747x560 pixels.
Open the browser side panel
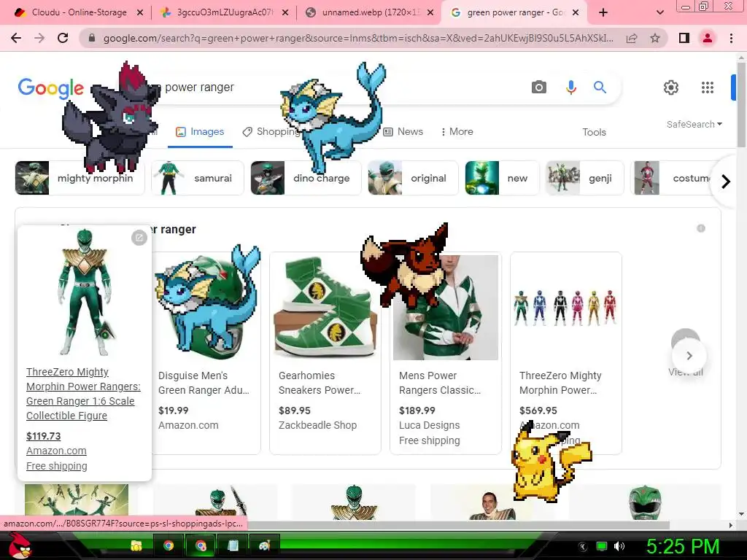point(684,38)
